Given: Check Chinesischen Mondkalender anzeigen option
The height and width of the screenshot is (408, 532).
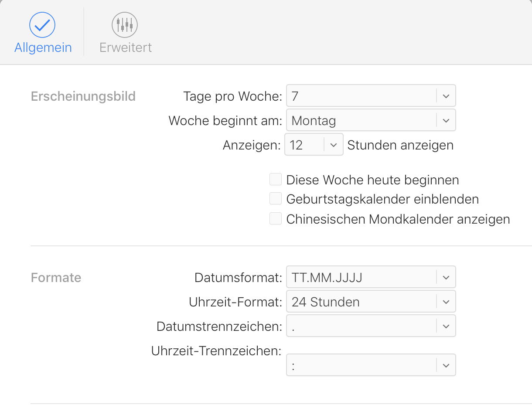Looking at the screenshot, I should 276,218.
